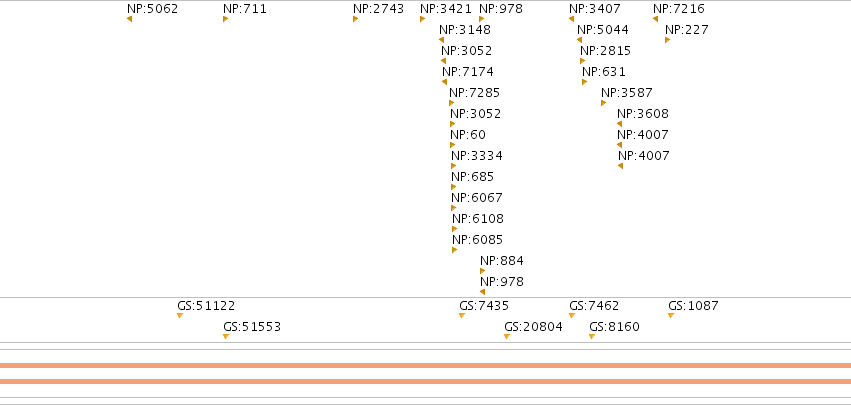Click the GS:51553 feature label

pyautogui.click(x=252, y=327)
